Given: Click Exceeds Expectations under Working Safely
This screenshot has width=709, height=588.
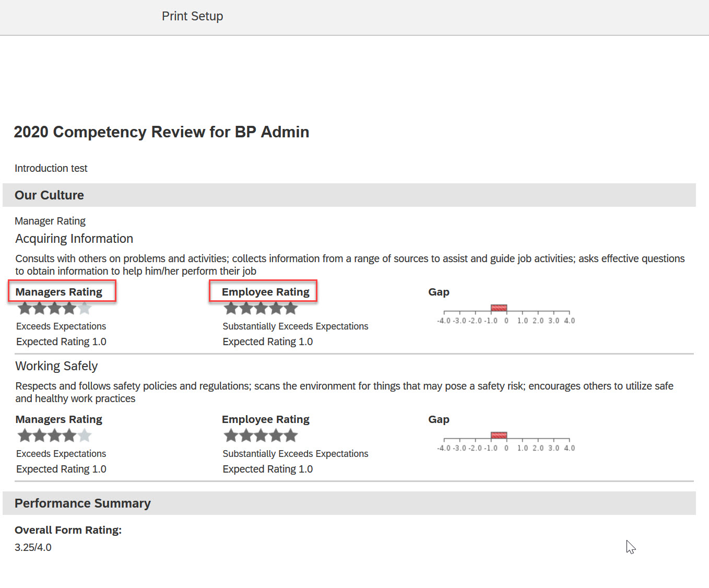Looking at the screenshot, I should click(x=61, y=454).
